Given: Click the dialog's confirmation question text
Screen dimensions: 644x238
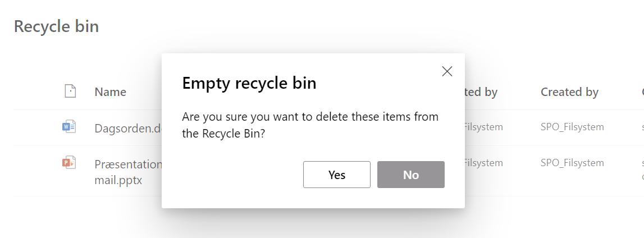Looking at the screenshot, I should [310, 125].
